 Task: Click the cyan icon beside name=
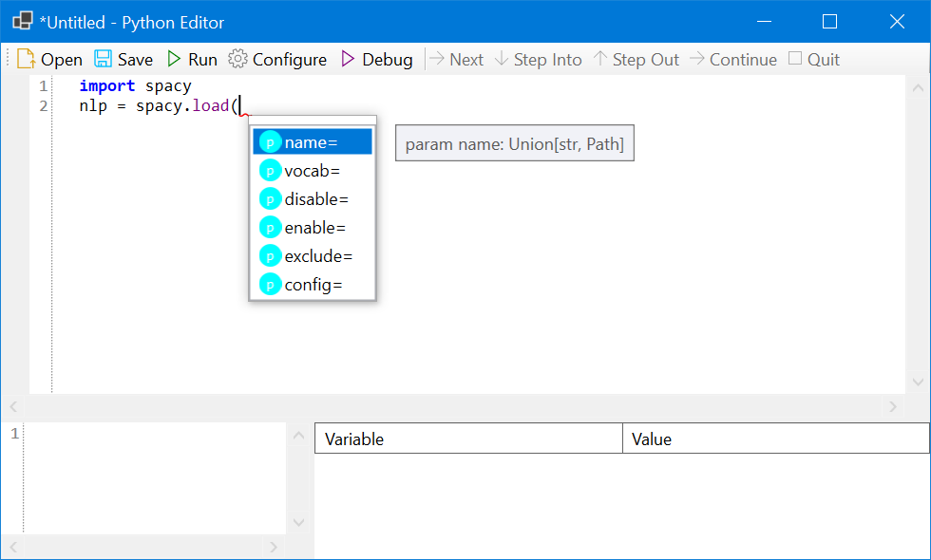pos(270,142)
